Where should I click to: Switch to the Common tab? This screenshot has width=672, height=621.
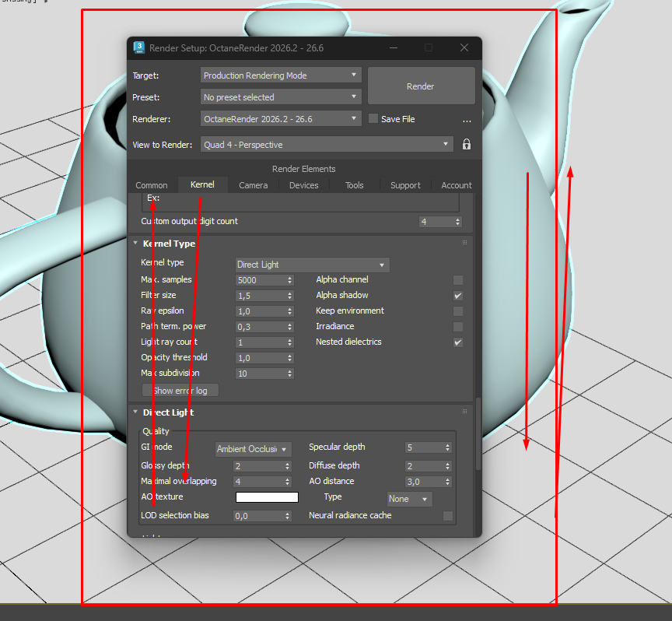[x=152, y=185]
